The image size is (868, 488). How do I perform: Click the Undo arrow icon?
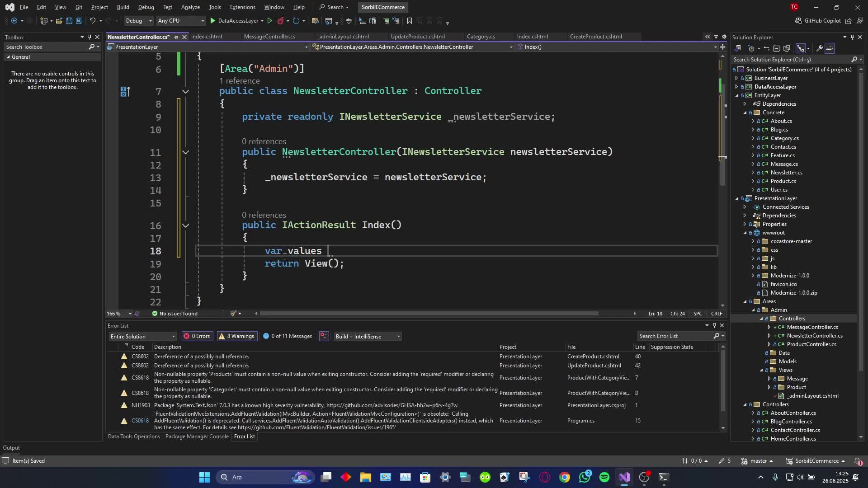[x=92, y=21]
